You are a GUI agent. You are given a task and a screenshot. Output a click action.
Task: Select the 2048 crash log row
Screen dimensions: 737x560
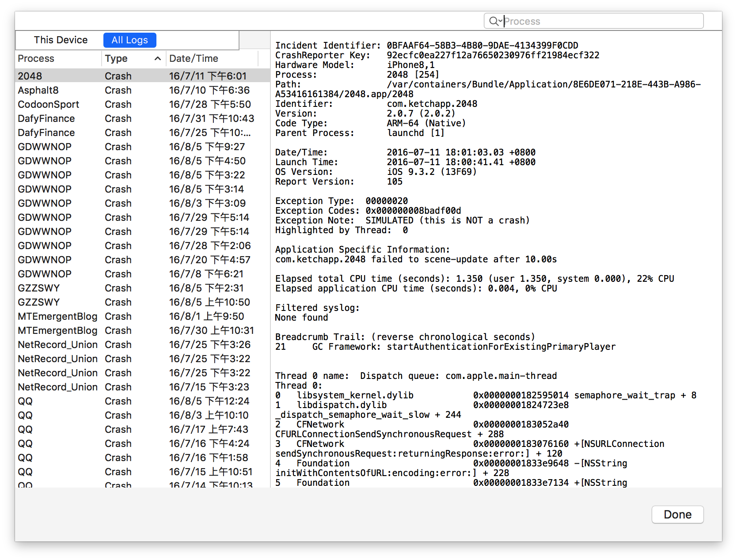tap(142, 76)
